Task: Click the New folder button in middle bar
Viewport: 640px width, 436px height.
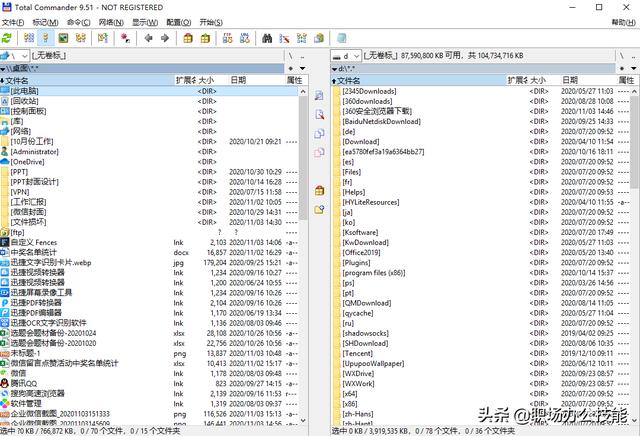Action: point(319,210)
